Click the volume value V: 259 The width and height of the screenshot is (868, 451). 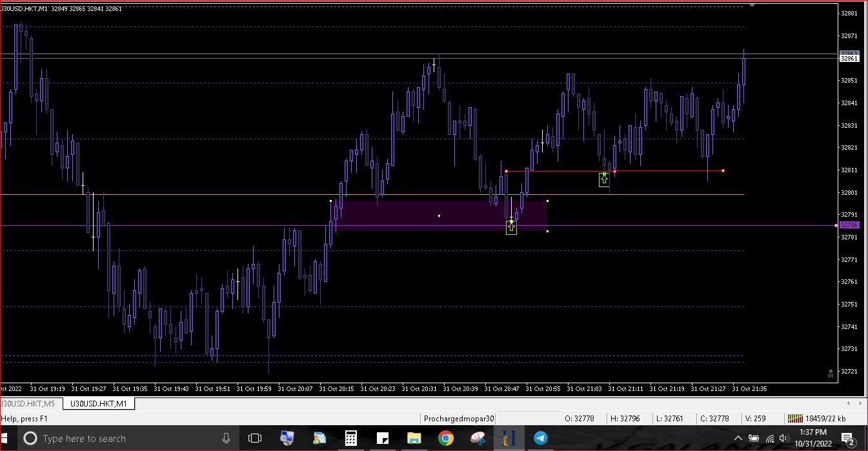755,419
